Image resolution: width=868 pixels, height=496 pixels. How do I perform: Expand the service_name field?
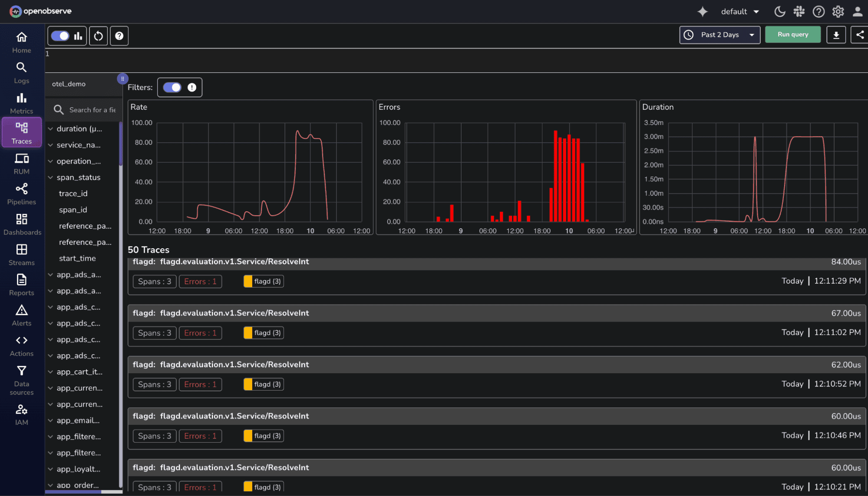51,145
